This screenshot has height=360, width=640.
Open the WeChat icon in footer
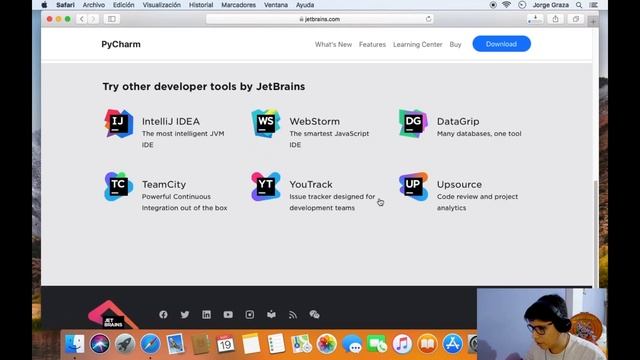pyautogui.click(x=314, y=314)
